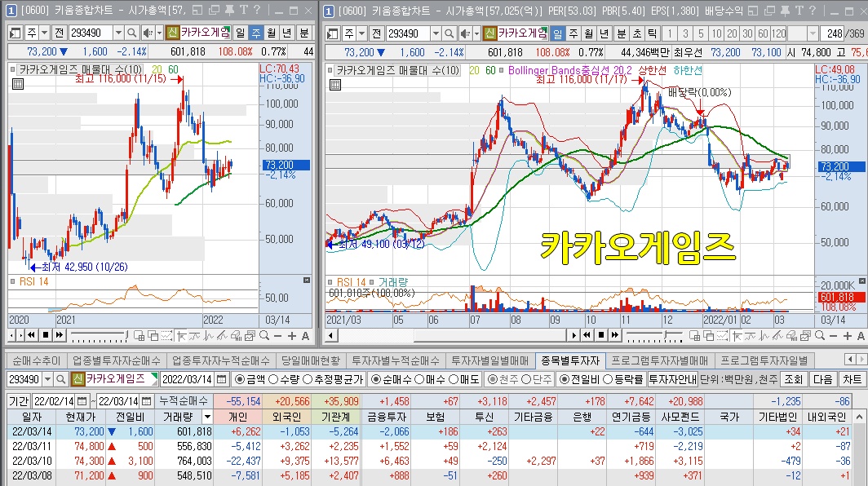This screenshot has height=486, width=868.
Task: Click the pin icon in right window title bar
Action: [785, 11]
